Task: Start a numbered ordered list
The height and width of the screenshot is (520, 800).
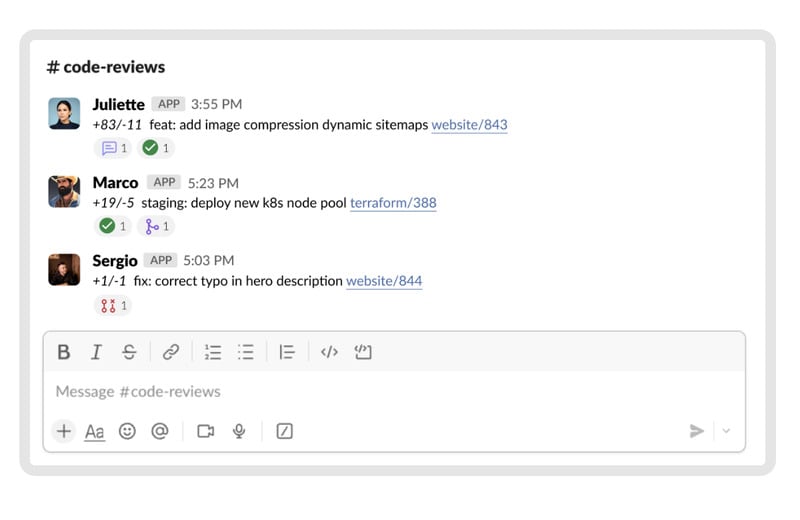Action: pos(212,352)
